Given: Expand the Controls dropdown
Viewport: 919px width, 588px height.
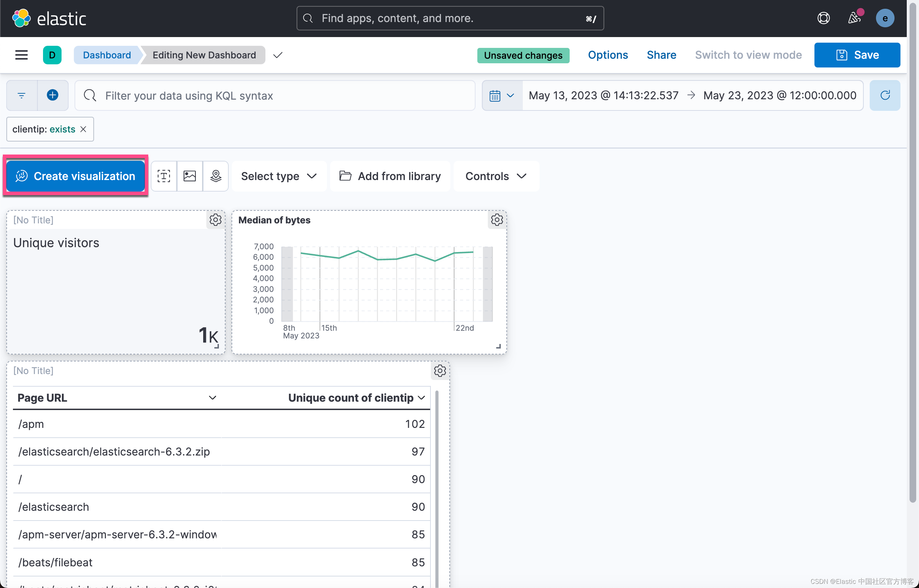Looking at the screenshot, I should click(x=496, y=176).
